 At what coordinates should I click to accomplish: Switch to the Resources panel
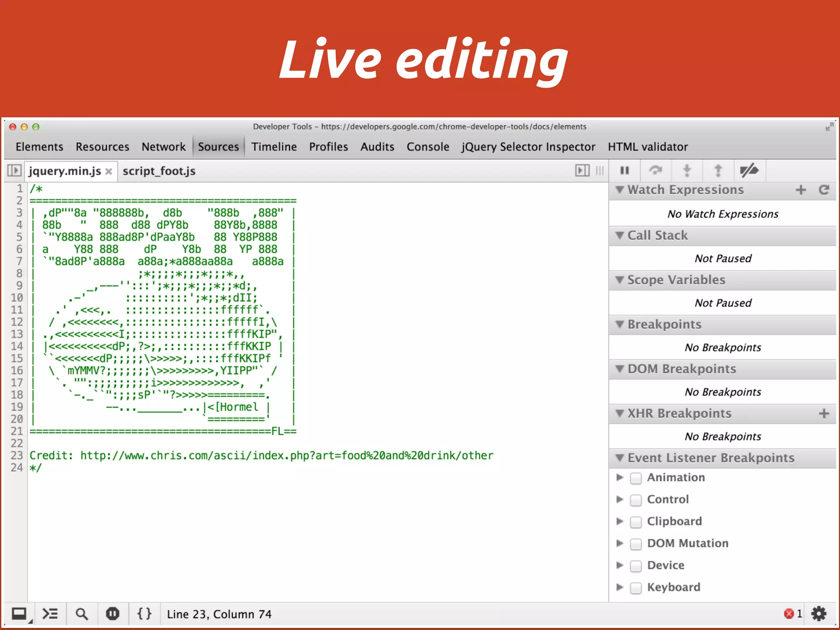[x=102, y=147]
